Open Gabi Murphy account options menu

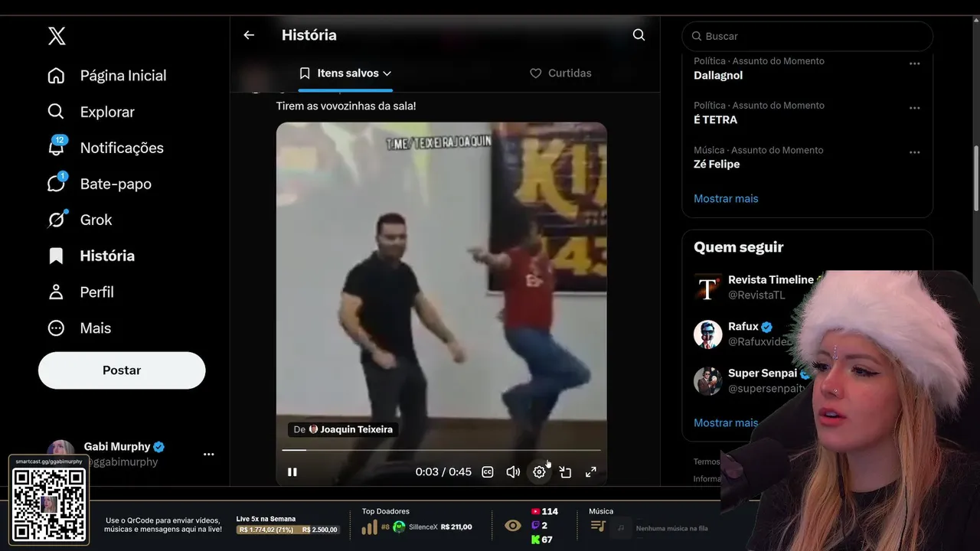coord(209,454)
